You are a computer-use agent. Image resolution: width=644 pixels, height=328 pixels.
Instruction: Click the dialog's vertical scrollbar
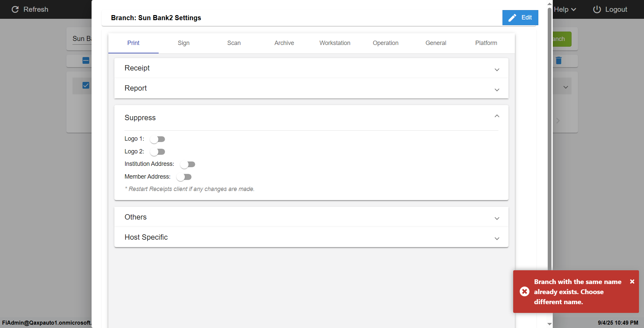point(549,134)
